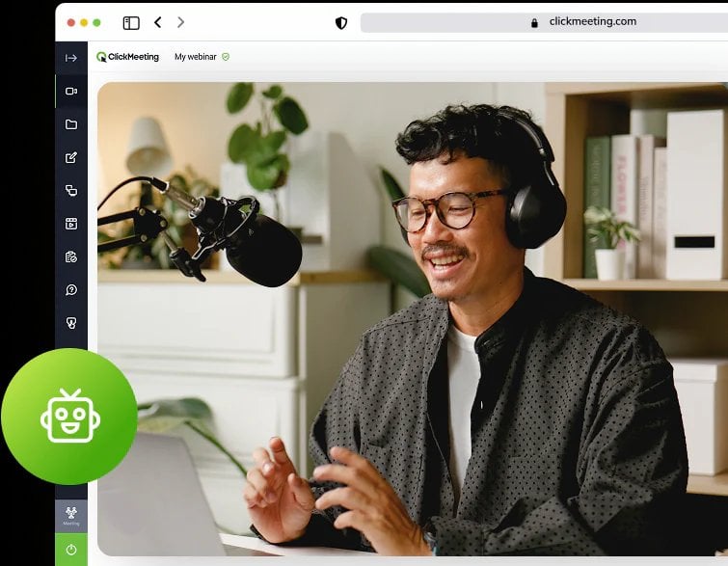Click the privacy shield icon
This screenshot has height=566, width=728.
(x=341, y=23)
